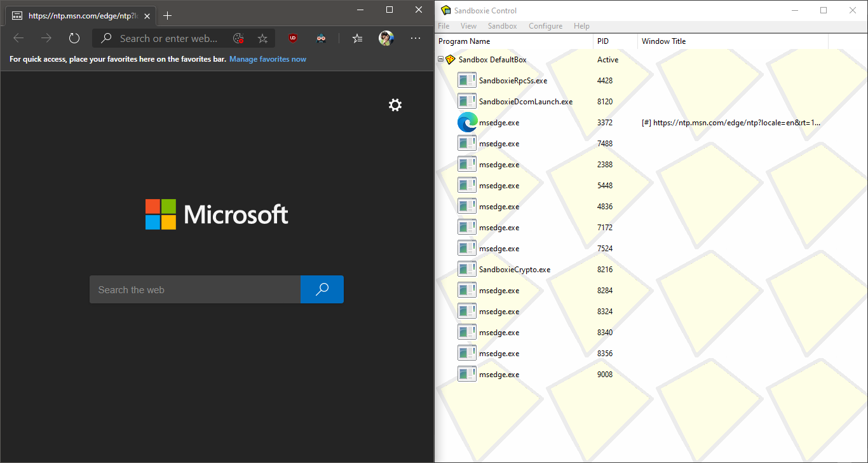Select the SandboxieDcomLaunch.exe row name
868x463 pixels.
[526, 102]
